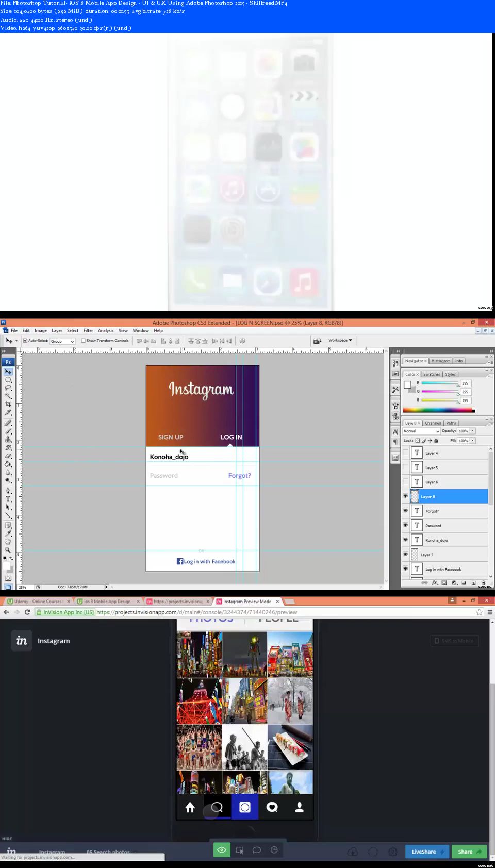Open the Workspace dropdown menu
The height and width of the screenshot is (868, 495).
(x=340, y=340)
